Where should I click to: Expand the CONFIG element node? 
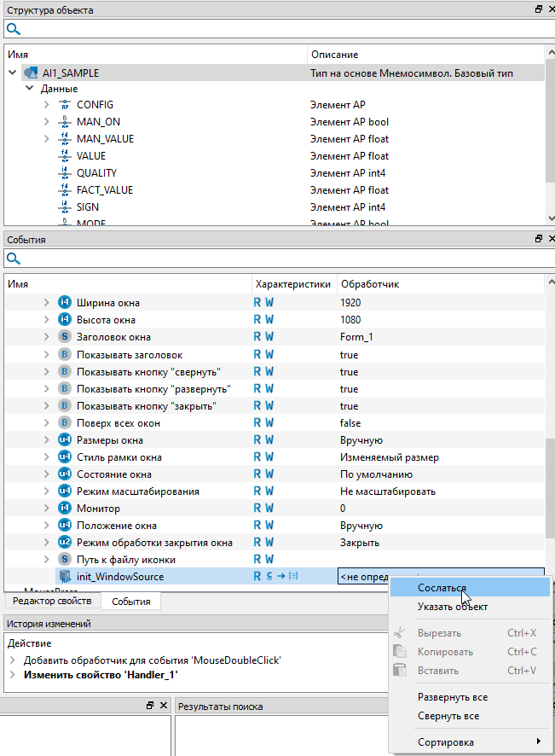[46, 105]
